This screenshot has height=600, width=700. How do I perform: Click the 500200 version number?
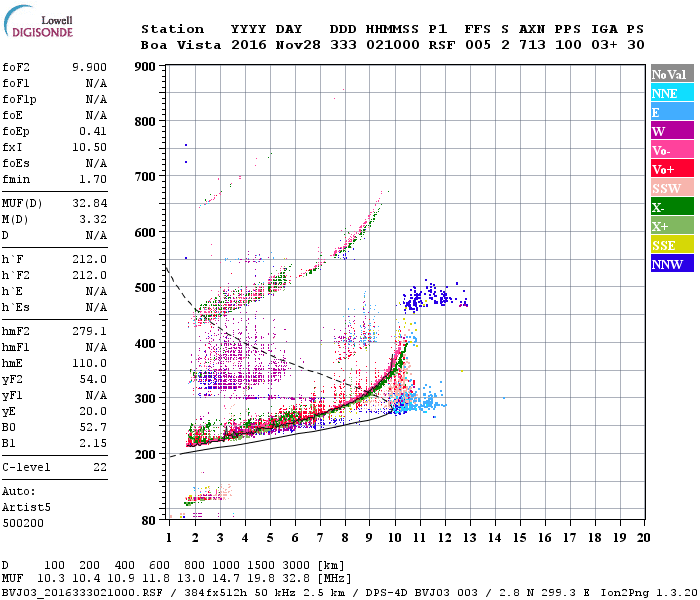tap(23, 523)
